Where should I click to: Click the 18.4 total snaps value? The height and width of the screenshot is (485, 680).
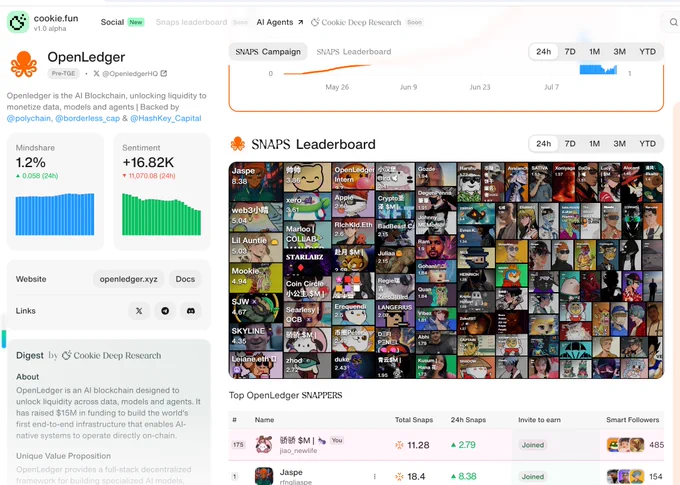(416, 476)
